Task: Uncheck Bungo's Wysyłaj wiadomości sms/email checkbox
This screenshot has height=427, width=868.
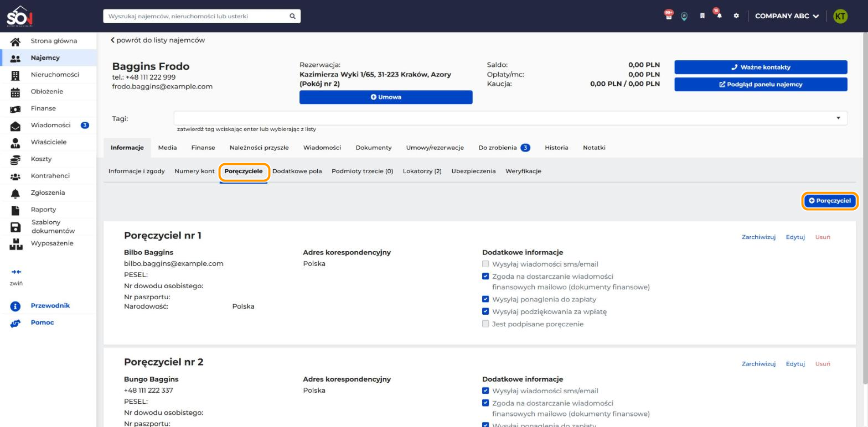Action: click(x=485, y=391)
